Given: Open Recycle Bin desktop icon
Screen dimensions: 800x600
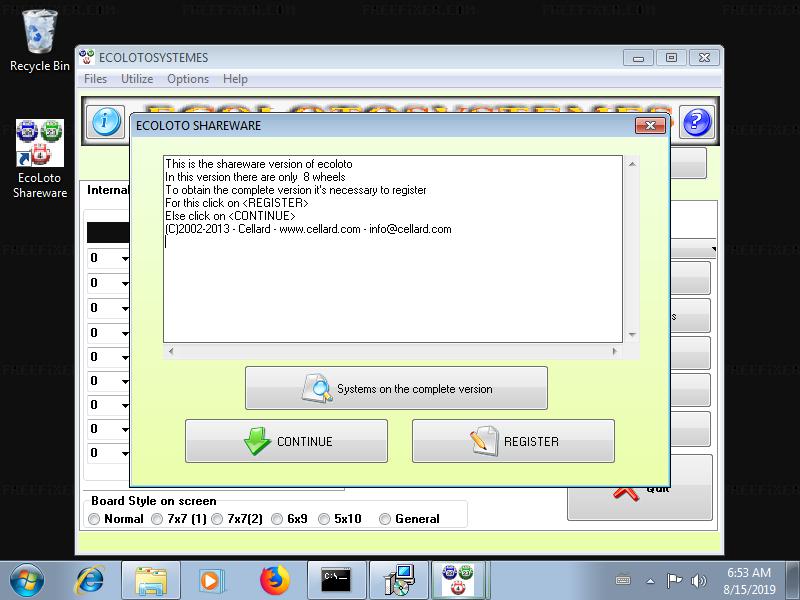Looking at the screenshot, I should [39, 41].
